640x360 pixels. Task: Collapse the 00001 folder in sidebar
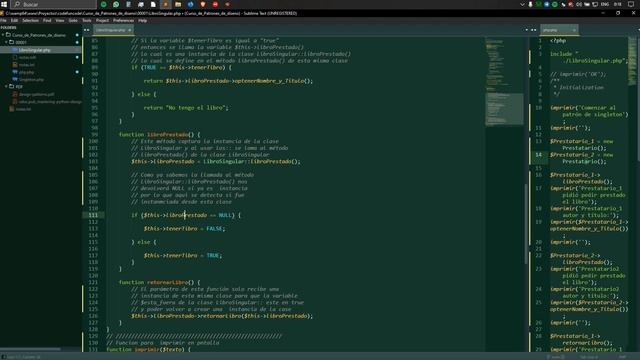point(6,42)
